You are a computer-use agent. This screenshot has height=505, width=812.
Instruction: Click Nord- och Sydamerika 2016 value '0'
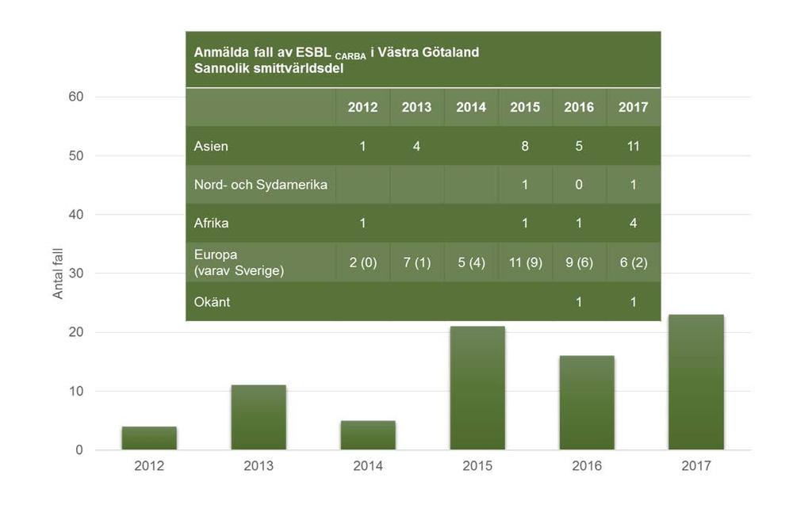point(579,185)
